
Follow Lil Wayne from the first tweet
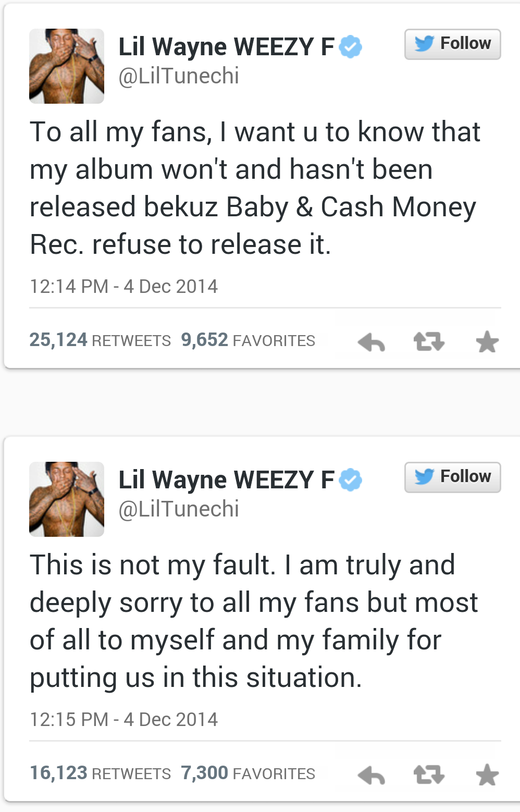[453, 44]
